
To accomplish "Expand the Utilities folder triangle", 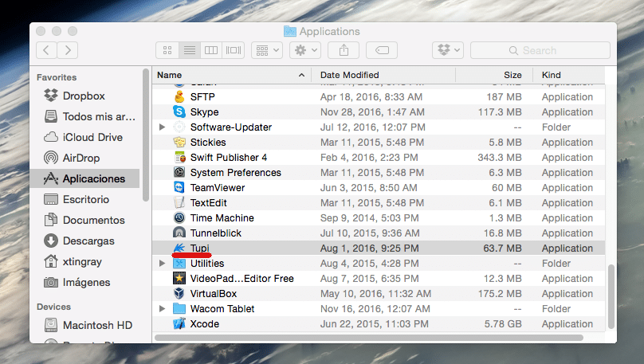I will tap(163, 264).
